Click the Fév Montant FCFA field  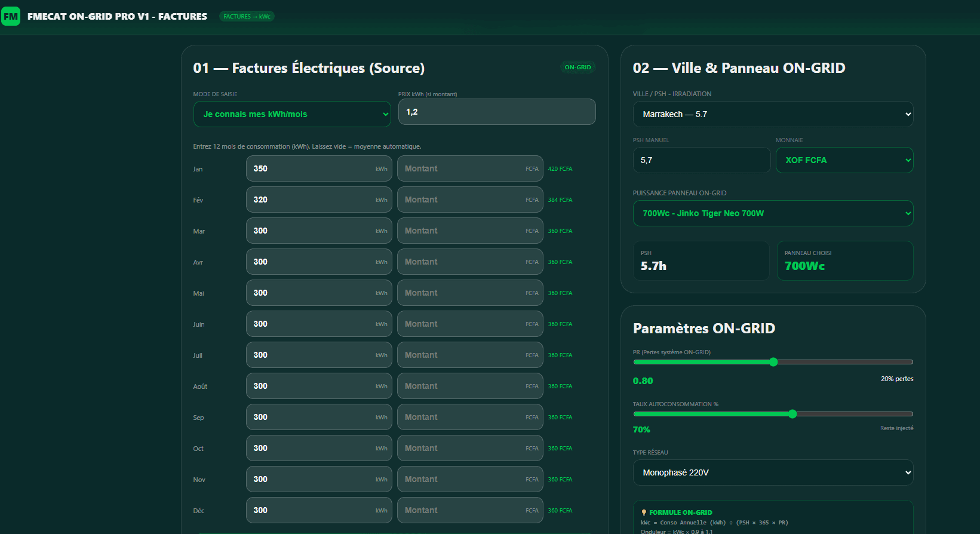click(x=470, y=200)
